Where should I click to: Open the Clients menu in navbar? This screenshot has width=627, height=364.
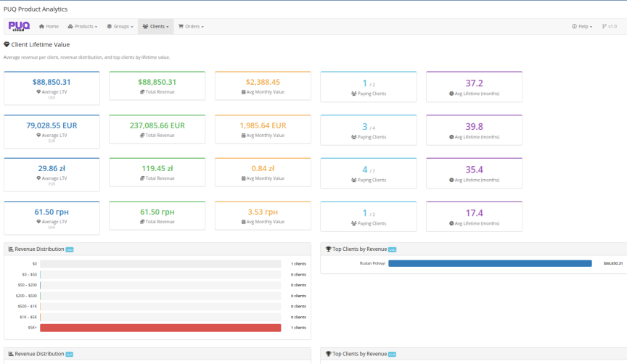pos(155,26)
